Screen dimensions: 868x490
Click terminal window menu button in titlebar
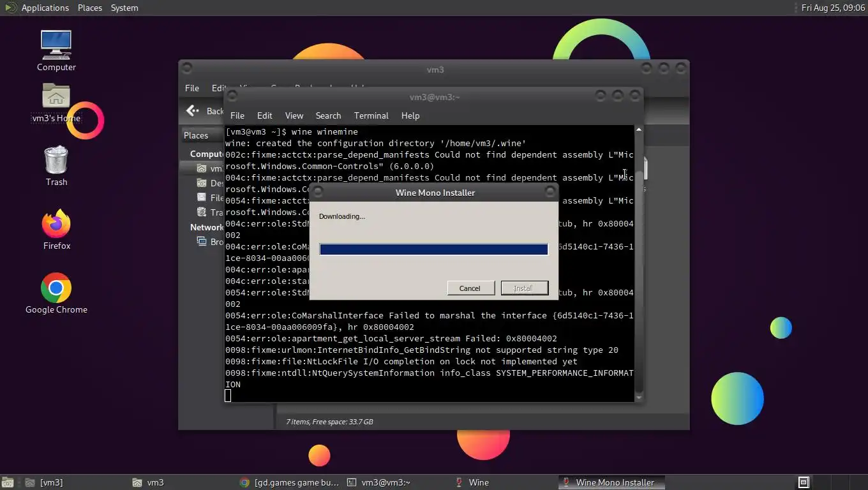coord(232,96)
